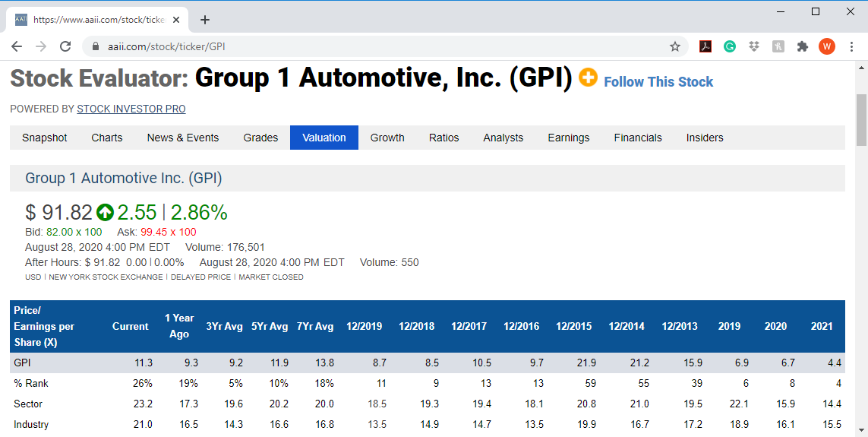Click the browser forward arrow
Screen dimensions: 868x437
[x=41, y=46]
